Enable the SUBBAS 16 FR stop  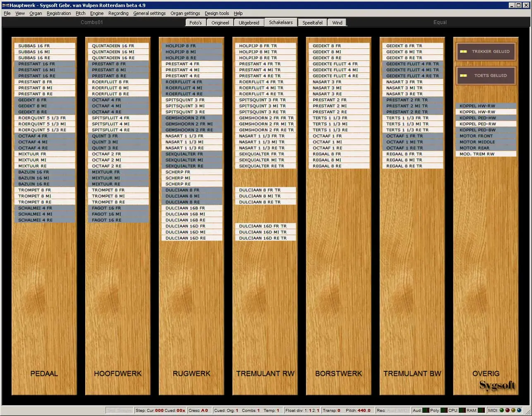(45, 46)
